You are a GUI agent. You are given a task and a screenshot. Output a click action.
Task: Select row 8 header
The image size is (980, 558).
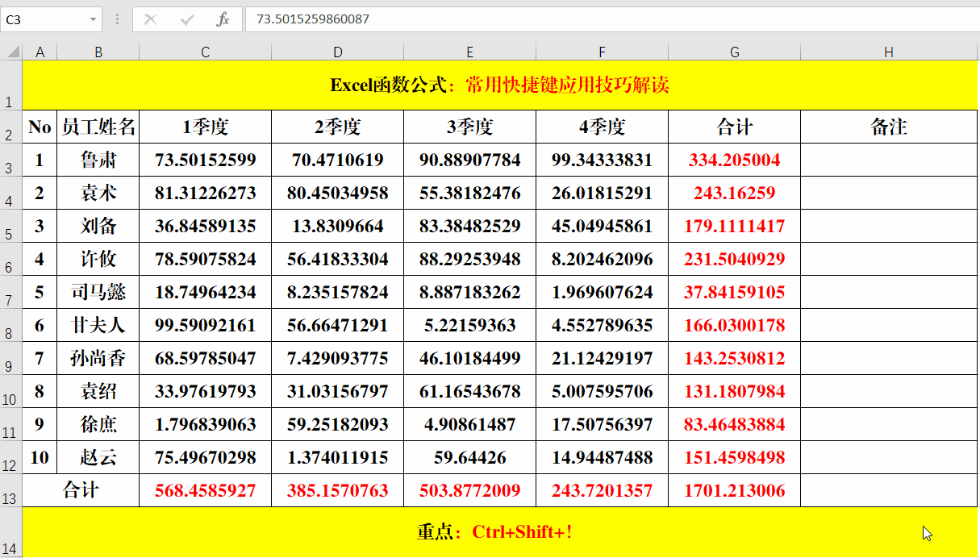(10, 325)
